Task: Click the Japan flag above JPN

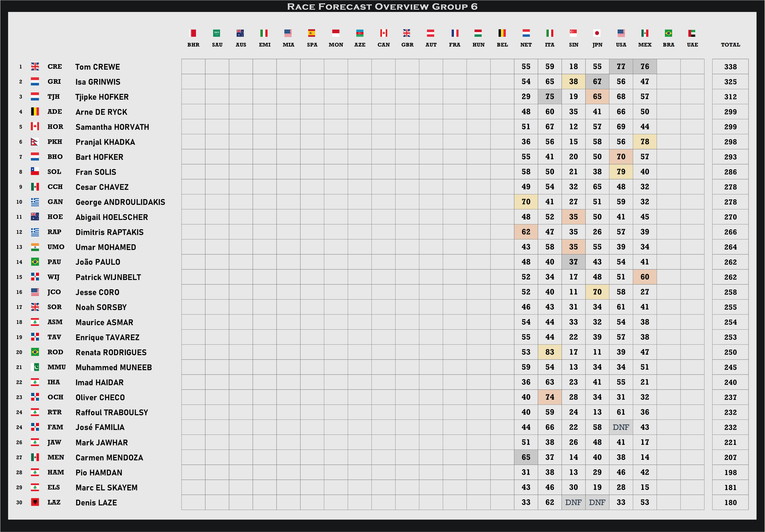Action: pyautogui.click(x=597, y=33)
